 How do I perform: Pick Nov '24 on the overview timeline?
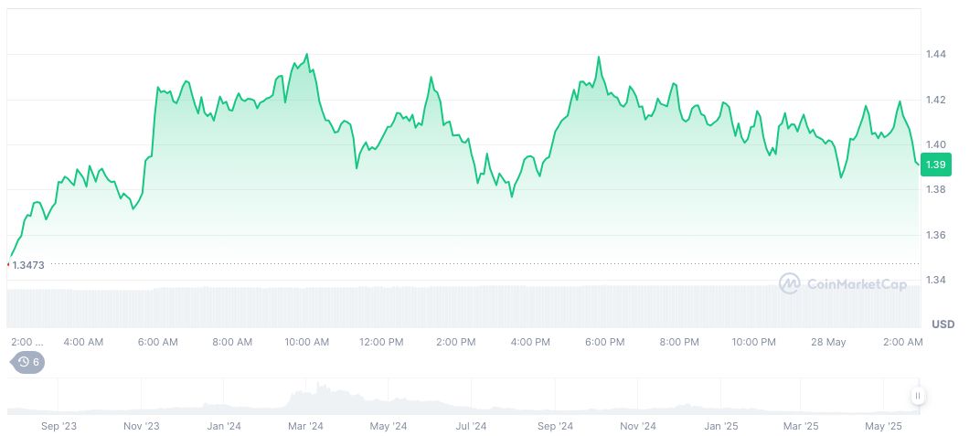click(637, 426)
